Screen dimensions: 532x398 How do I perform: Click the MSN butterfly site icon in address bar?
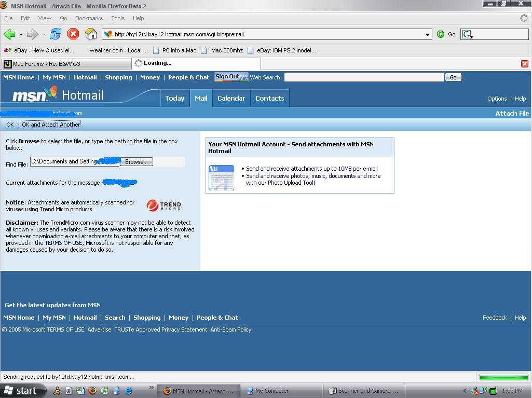click(108, 34)
